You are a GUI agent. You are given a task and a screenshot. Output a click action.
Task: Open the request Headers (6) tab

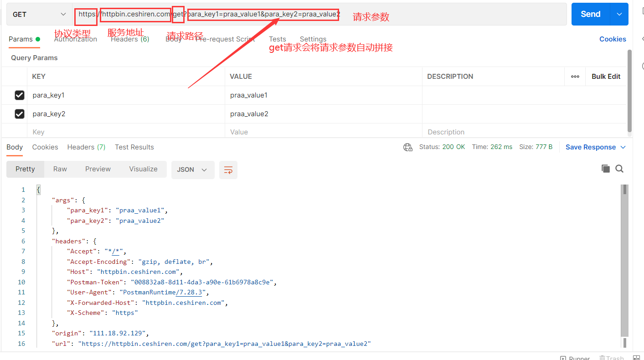tap(130, 39)
